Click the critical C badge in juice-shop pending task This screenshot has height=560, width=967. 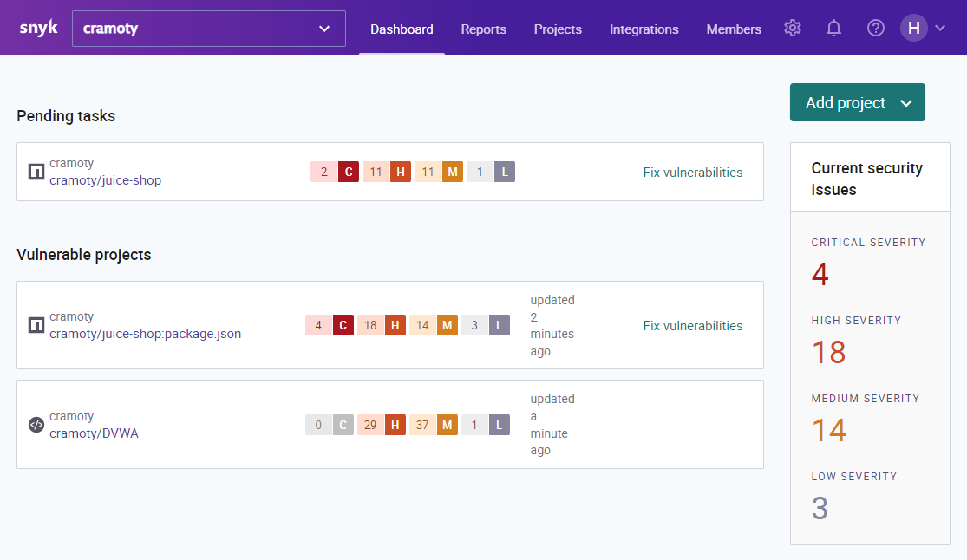(x=349, y=172)
